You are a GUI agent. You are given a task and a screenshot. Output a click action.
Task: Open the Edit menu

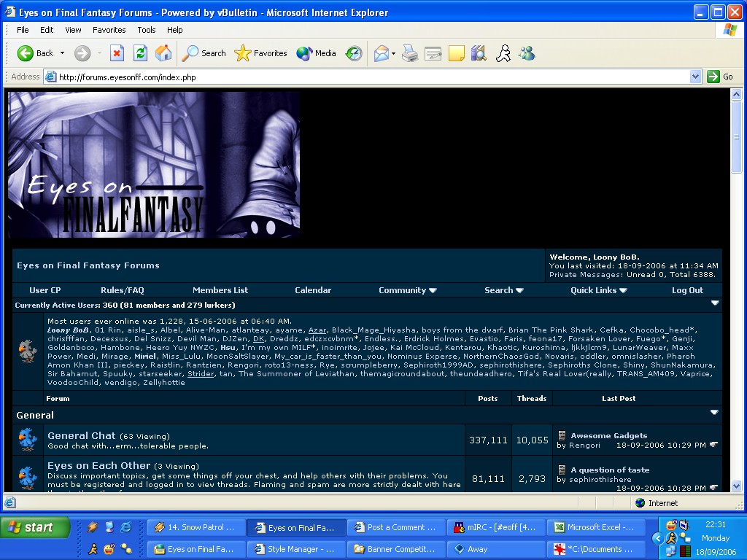tap(47, 30)
